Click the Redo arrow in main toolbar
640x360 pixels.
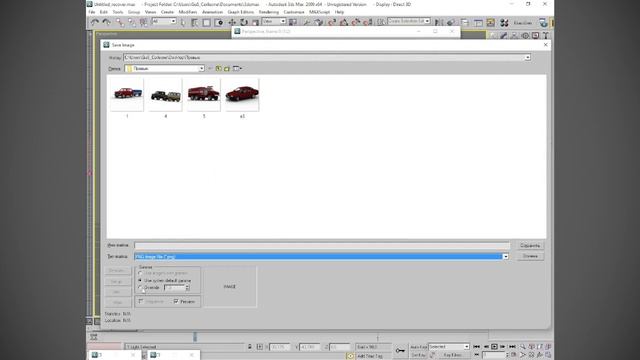[107, 22]
